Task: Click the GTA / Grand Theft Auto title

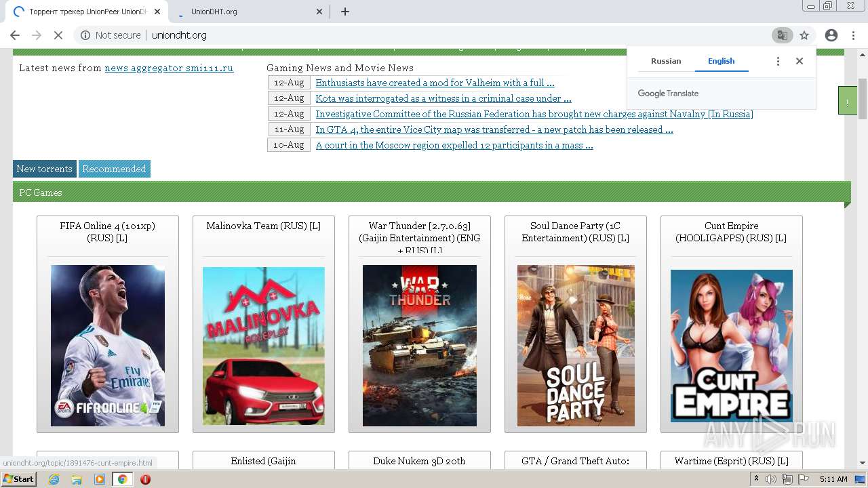Action: point(575,461)
